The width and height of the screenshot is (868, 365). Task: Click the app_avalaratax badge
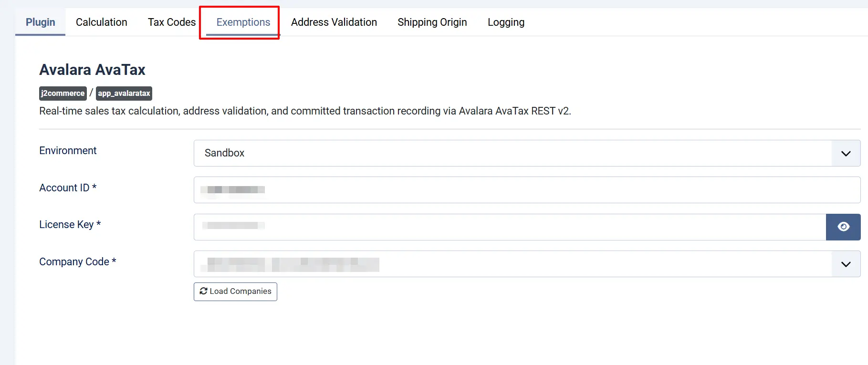pyautogui.click(x=124, y=94)
